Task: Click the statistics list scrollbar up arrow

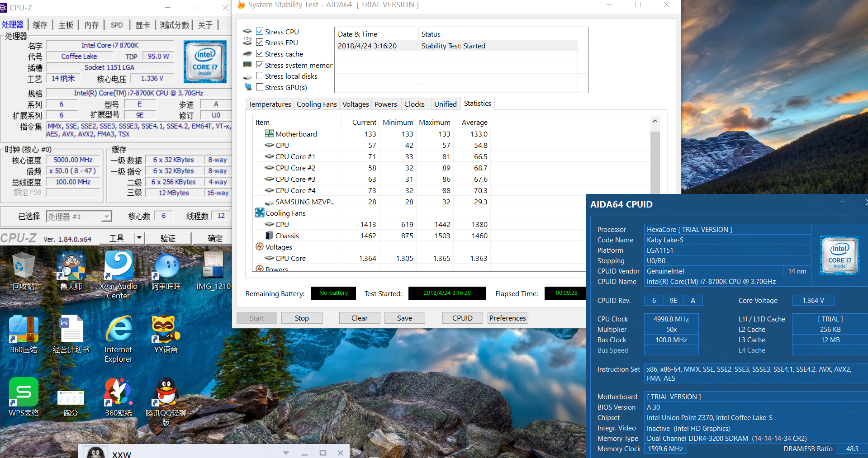Action: [655, 122]
